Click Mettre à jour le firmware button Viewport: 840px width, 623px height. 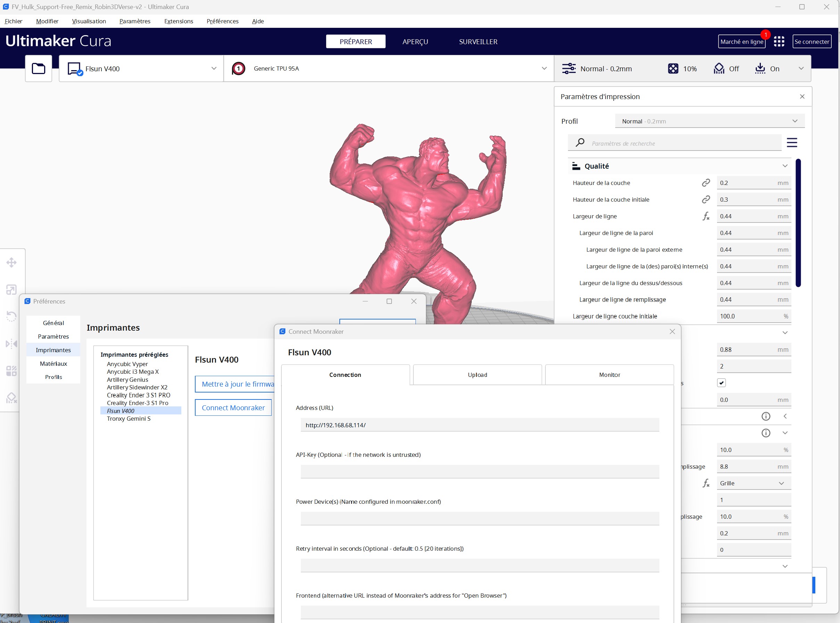[x=235, y=384]
